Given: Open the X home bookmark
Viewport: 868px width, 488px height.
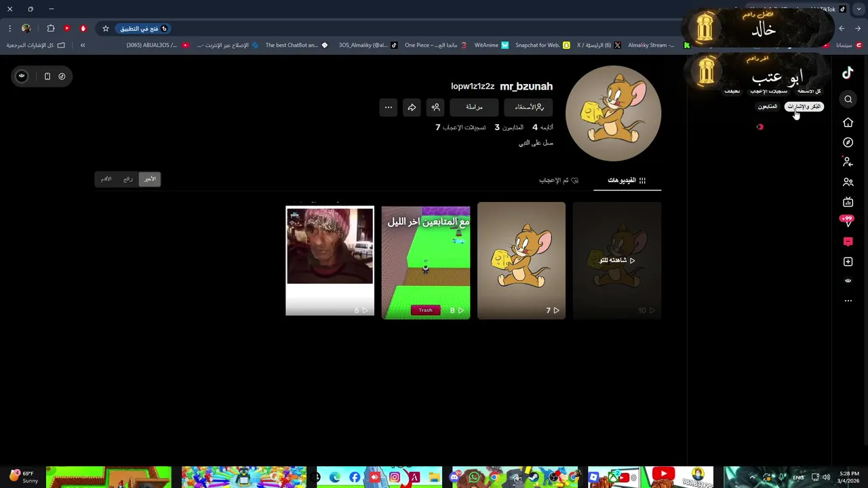Looking at the screenshot, I should click(x=599, y=45).
